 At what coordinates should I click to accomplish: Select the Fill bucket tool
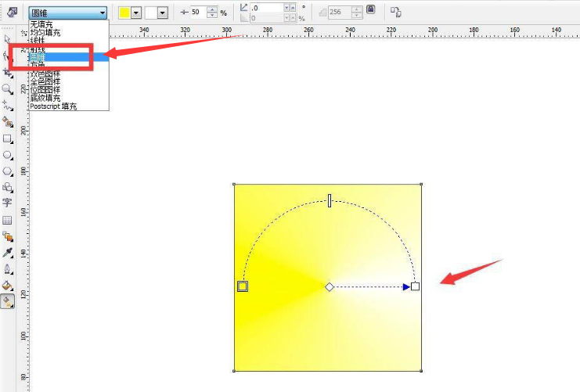7,285
